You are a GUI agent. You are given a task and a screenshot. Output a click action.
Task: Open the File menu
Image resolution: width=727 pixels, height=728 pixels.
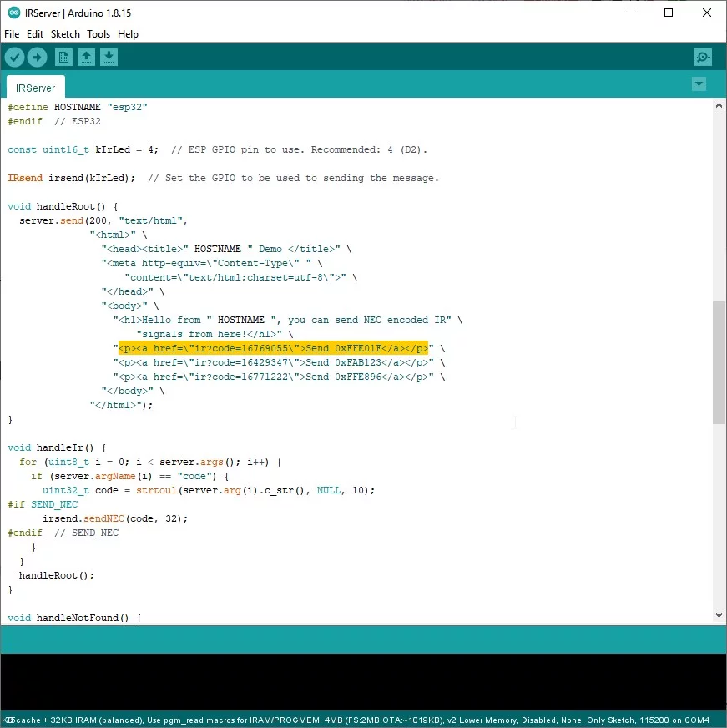12,34
